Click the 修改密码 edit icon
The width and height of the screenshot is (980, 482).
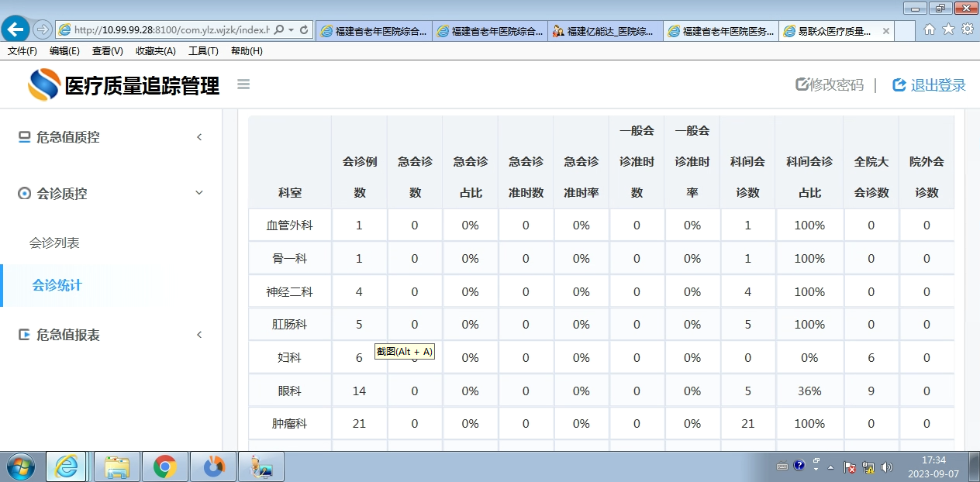(802, 84)
